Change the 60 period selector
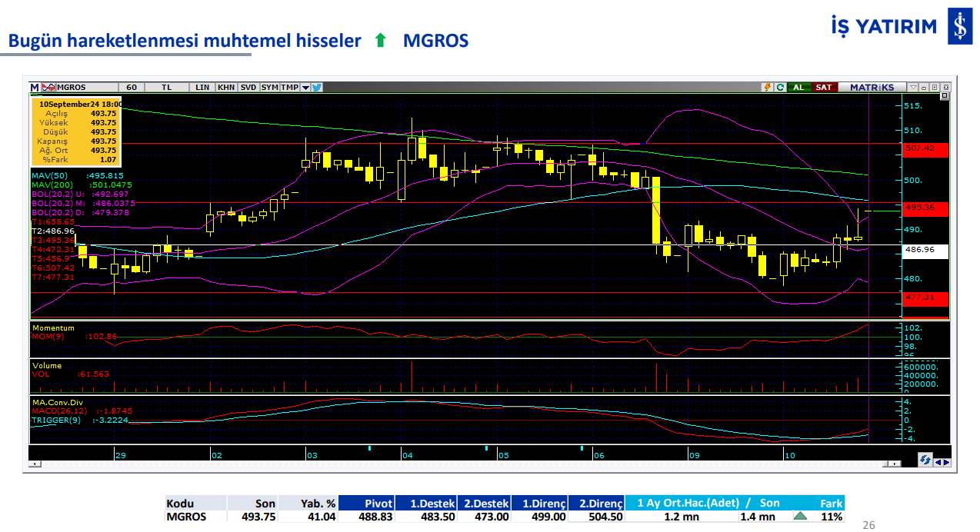980x532 pixels. coord(131,88)
